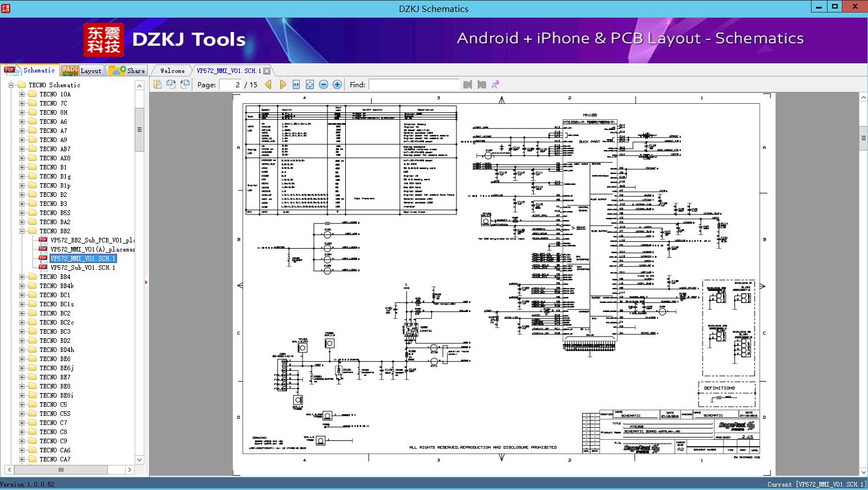The image size is (868, 490).
Task: Click PDF icon of VP572_Sub_V01.SCH.1
Action: (x=43, y=267)
